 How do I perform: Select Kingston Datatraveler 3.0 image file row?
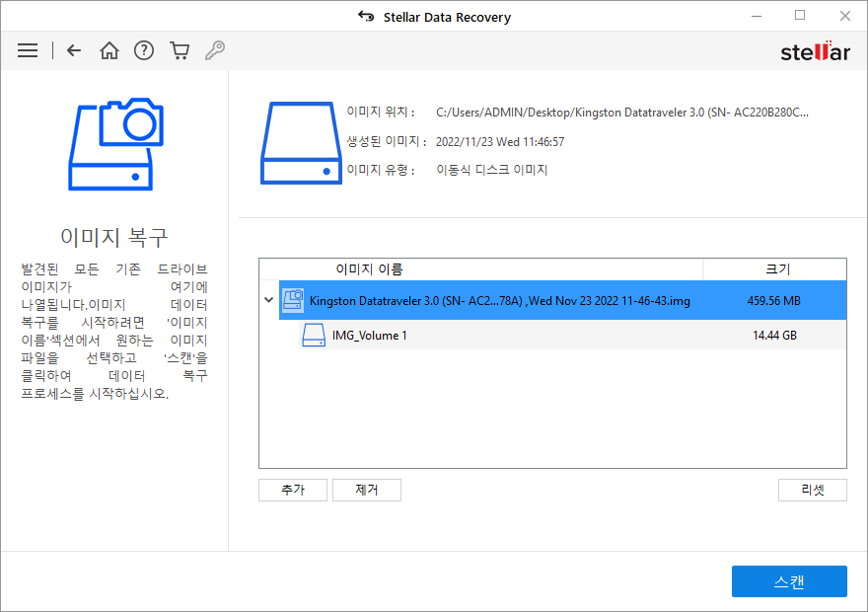562,300
